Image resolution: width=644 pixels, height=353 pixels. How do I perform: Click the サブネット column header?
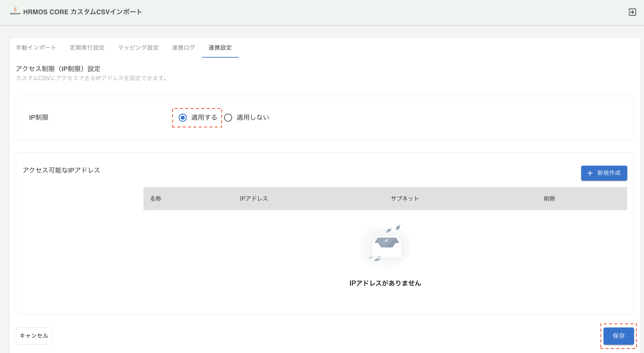pyautogui.click(x=404, y=198)
